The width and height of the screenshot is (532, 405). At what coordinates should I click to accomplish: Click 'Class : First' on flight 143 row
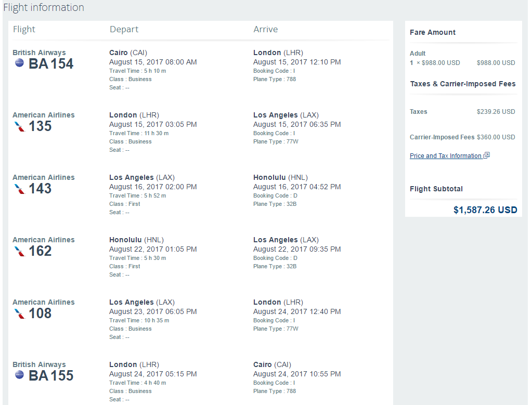click(x=124, y=204)
